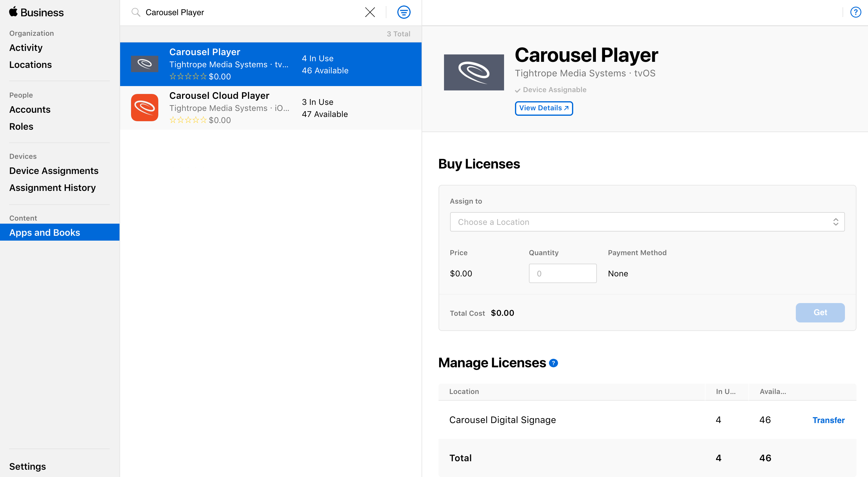Click the Apple Business logo
868x477 pixels.
36,12
